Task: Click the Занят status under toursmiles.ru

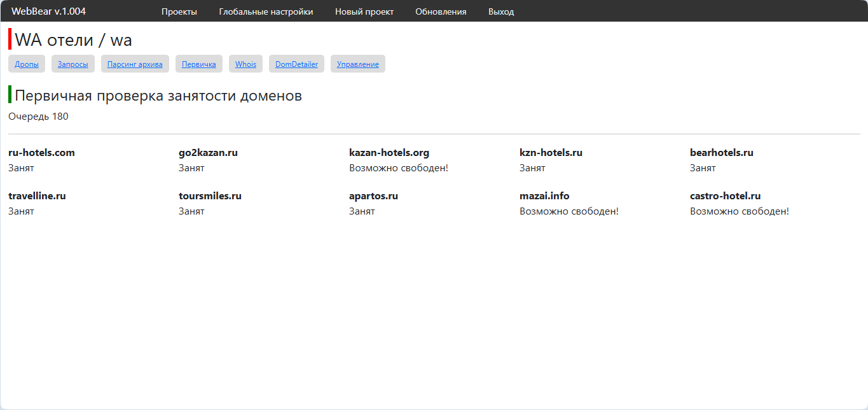Action: [x=191, y=211]
